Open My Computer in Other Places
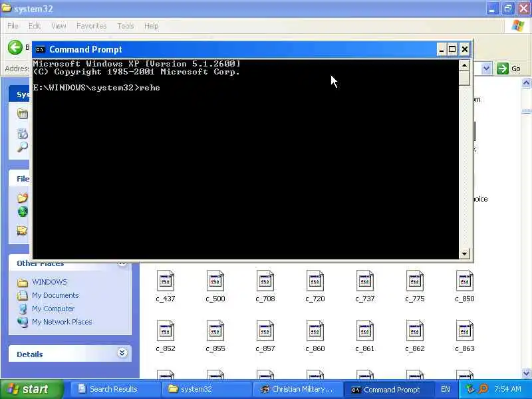Viewport: 532px width, 399px height. click(53, 309)
